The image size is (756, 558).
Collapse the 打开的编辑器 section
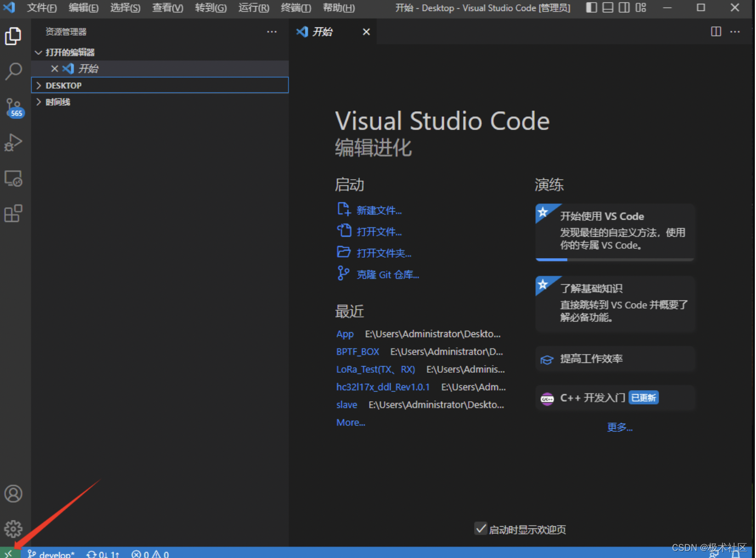pyautogui.click(x=160, y=52)
